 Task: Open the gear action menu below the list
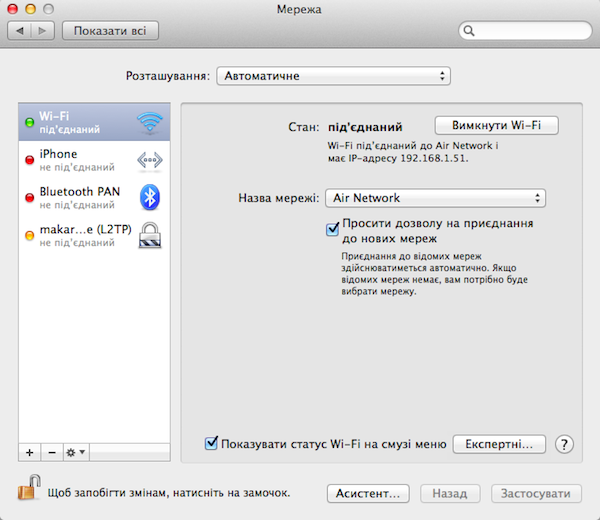coord(75,452)
